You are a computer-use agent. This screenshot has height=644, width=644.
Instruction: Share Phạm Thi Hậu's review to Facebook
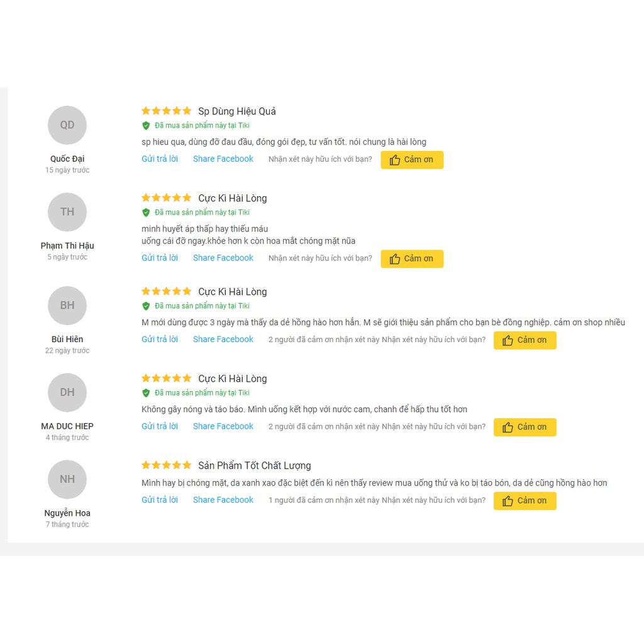click(223, 258)
